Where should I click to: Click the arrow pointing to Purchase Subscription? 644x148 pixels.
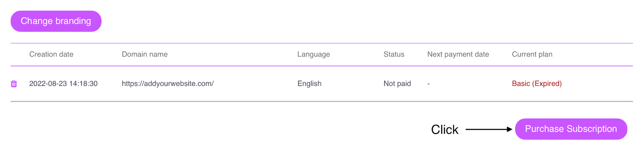[489, 129]
